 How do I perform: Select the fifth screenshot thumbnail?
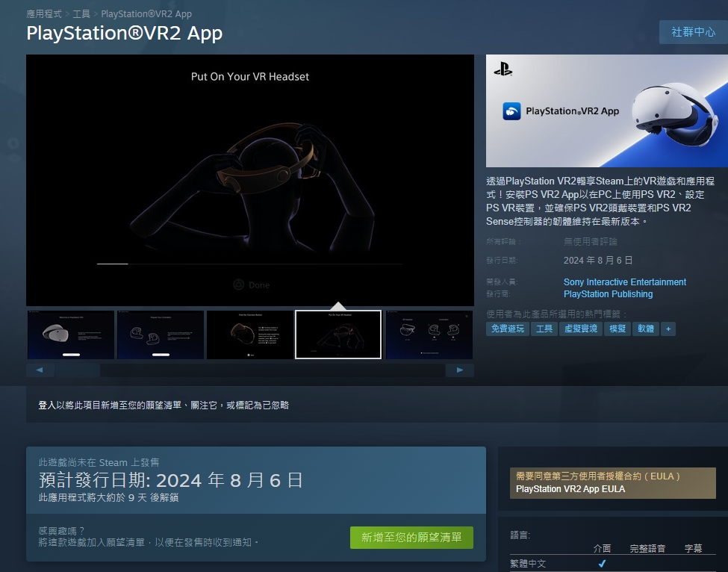tap(428, 335)
